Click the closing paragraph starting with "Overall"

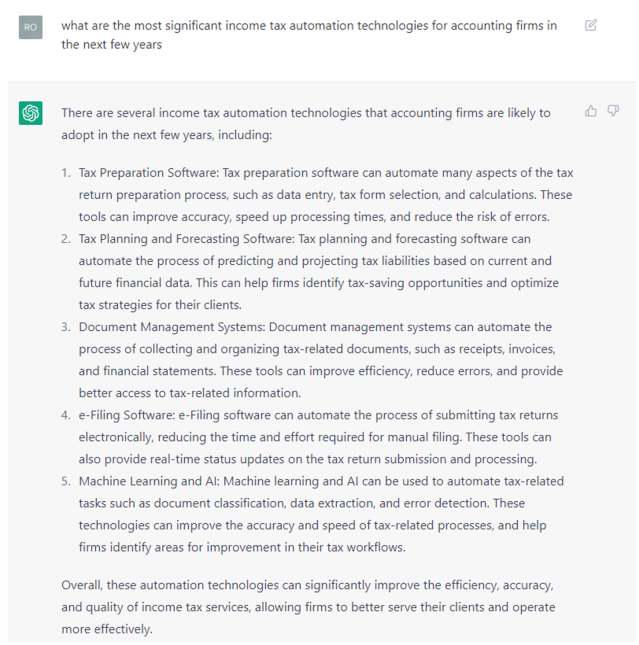pyautogui.click(x=307, y=607)
